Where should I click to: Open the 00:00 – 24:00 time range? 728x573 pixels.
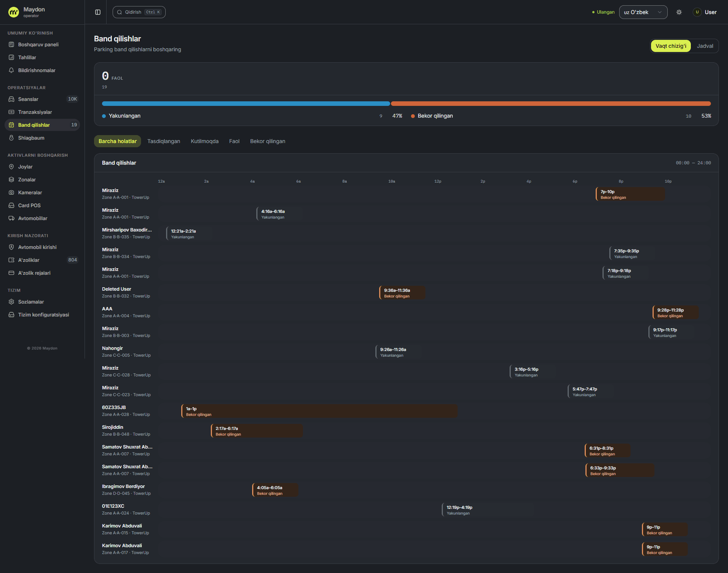(693, 163)
